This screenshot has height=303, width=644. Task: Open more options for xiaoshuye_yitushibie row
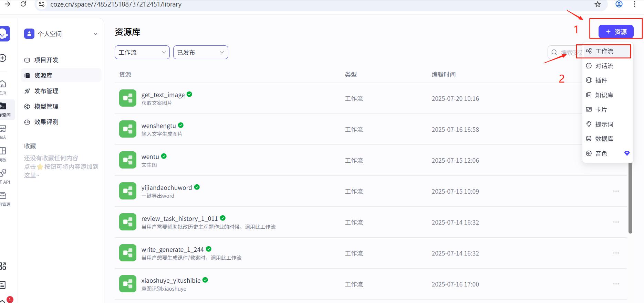click(x=616, y=284)
